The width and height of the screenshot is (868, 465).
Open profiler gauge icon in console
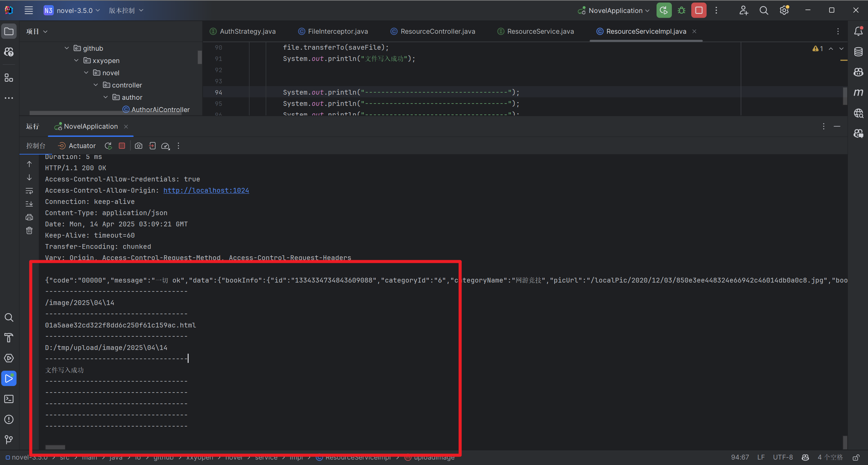(165, 146)
